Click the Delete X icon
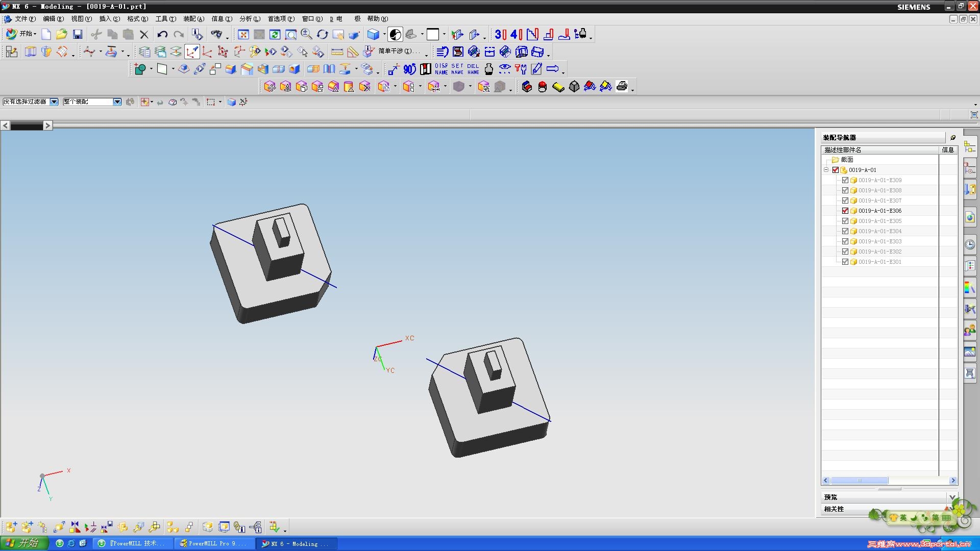Image resolution: width=980 pixels, height=551 pixels. click(144, 34)
